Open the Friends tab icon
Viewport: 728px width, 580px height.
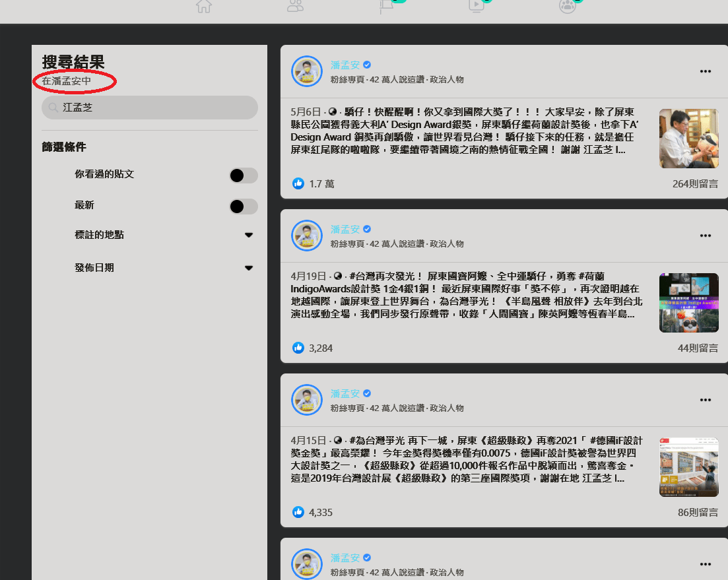coord(295,6)
